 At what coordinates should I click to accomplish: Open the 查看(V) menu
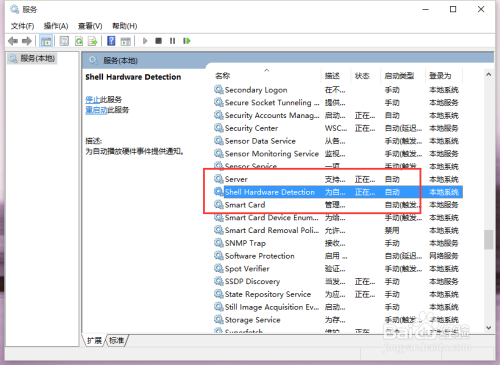(90, 26)
